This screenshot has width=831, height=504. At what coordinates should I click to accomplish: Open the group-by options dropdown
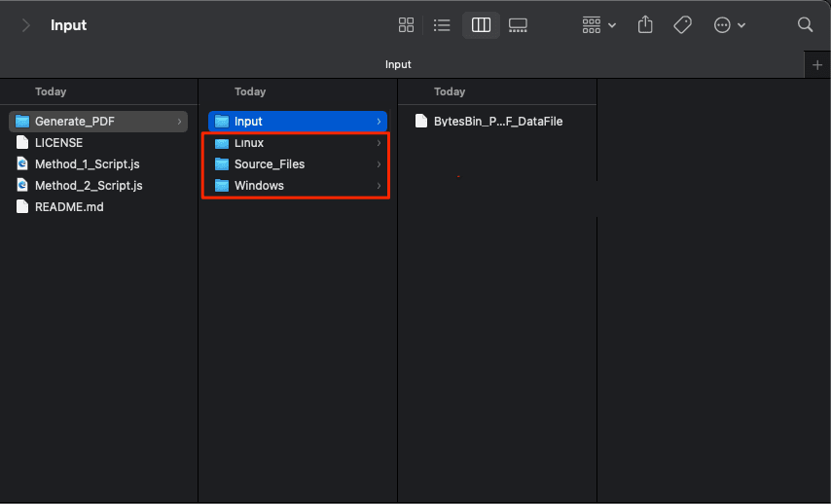click(x=598, y=25)
